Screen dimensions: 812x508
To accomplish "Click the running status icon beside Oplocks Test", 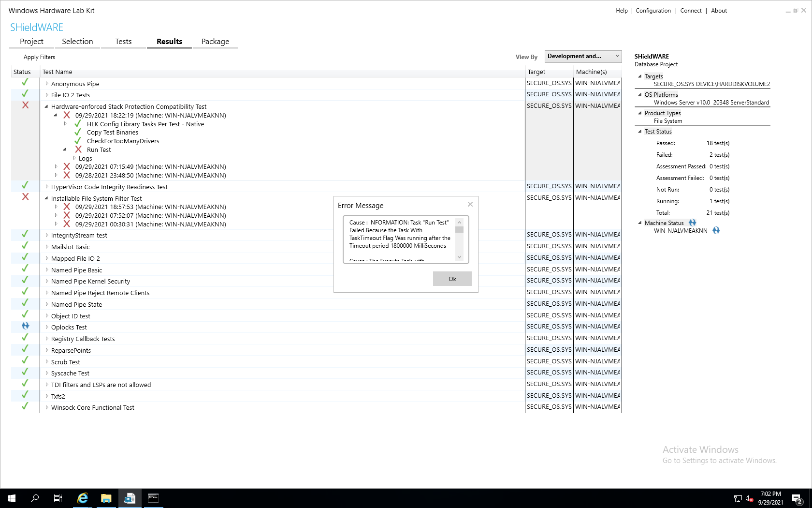I will [25, 326].
